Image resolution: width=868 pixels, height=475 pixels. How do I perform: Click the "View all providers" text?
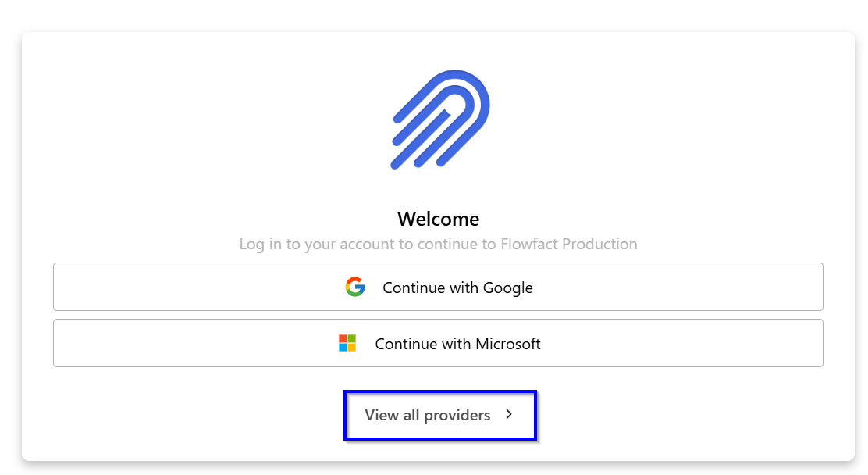(428, 415)
